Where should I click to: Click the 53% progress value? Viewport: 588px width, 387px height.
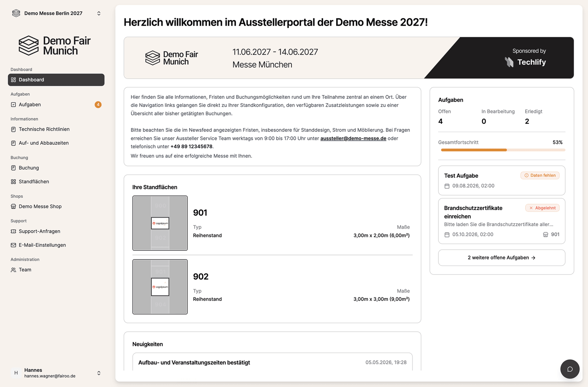(x=557, y=142)
